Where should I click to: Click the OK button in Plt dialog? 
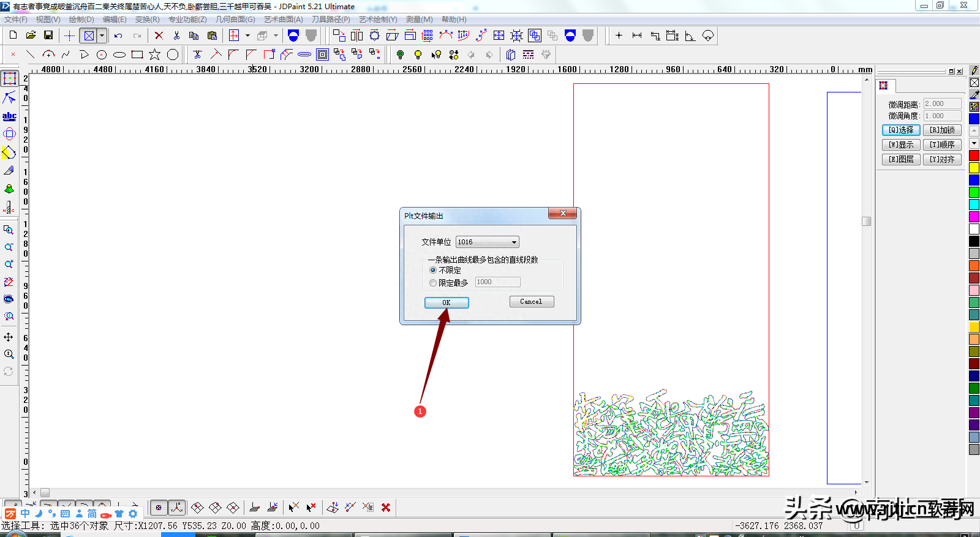coord(447,302)
